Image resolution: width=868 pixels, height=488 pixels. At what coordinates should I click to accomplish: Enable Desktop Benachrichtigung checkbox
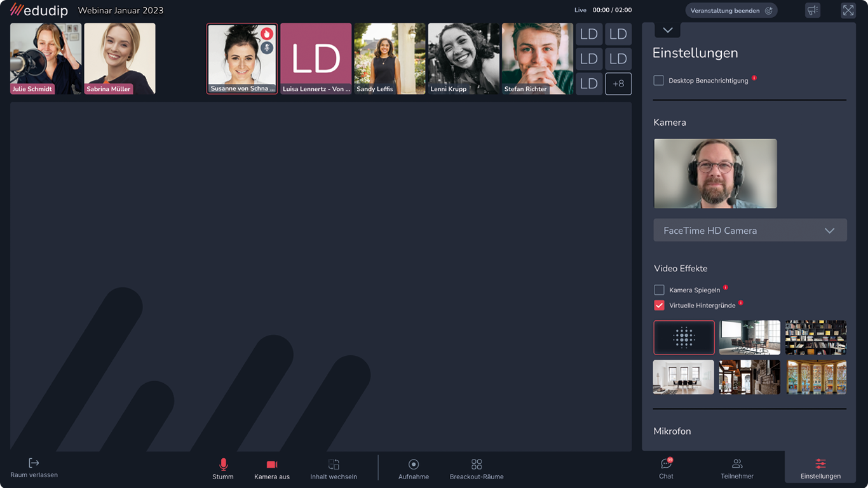point(659,81)
